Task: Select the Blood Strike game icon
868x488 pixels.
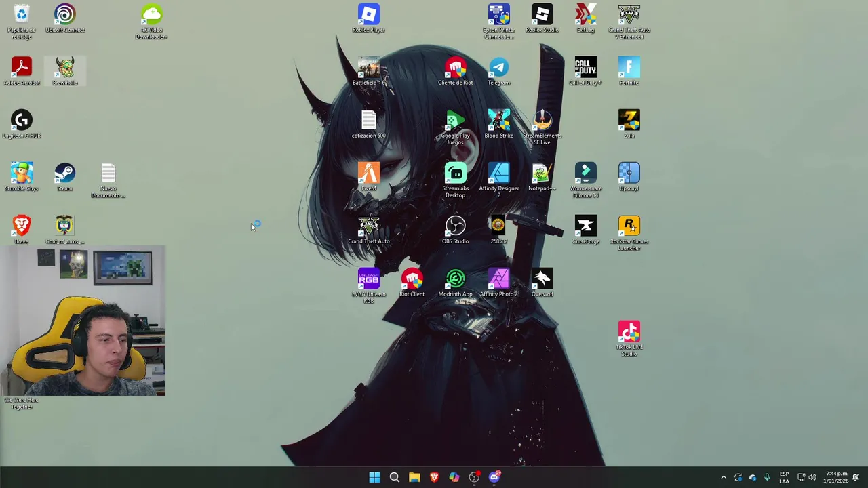Action: coord(499,125)
